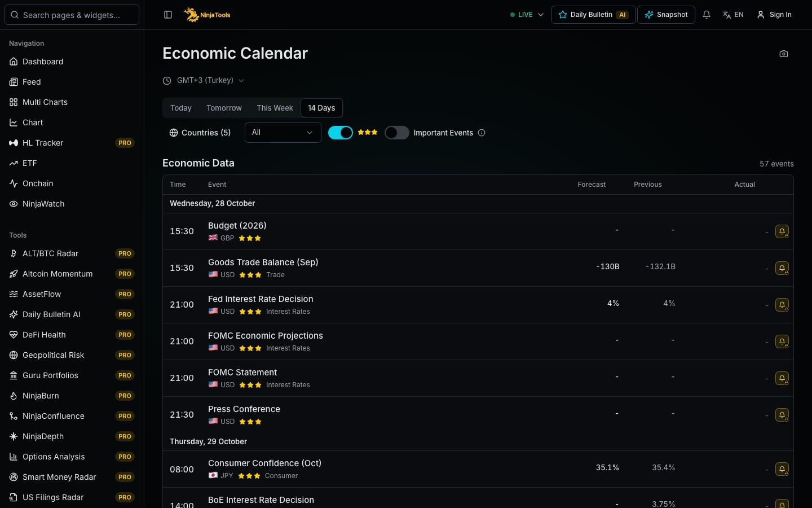Open Options Analysis tool
The height and width of the screenshot is (508, 812).
click(72, 457)
